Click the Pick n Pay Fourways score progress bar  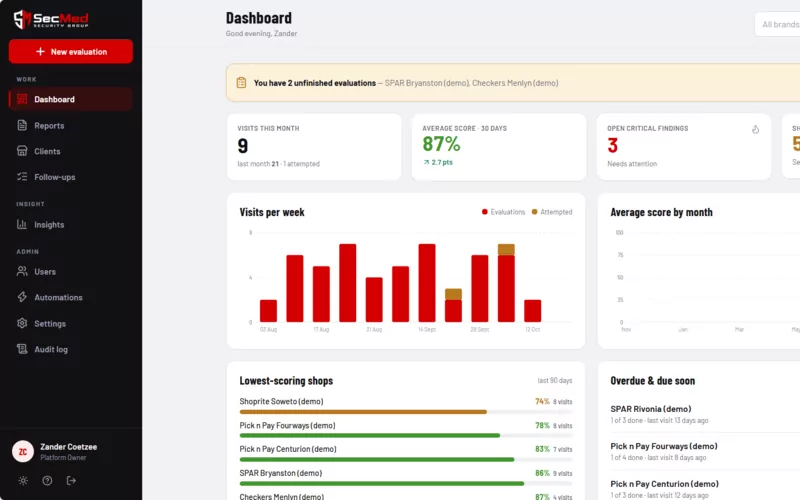406,435
